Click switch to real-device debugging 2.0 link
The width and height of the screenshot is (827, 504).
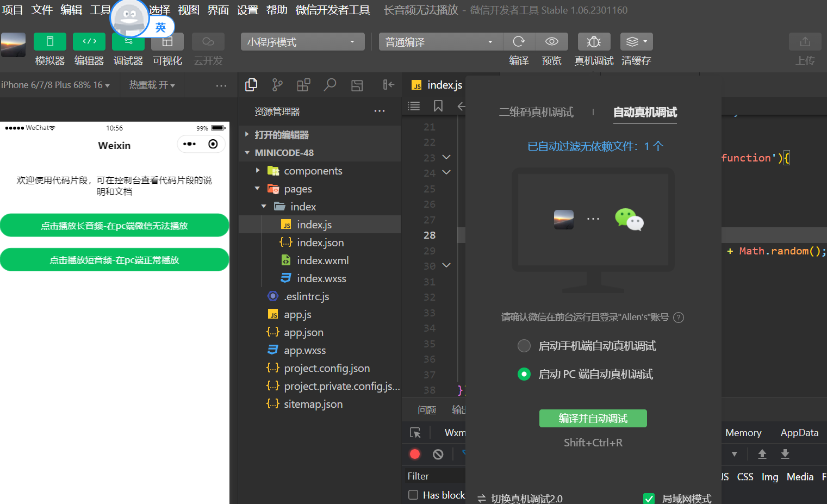(520, 499)
